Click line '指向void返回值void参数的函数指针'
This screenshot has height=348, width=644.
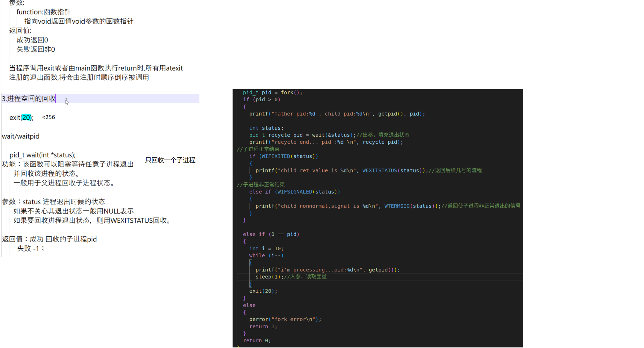coord(79,21)
